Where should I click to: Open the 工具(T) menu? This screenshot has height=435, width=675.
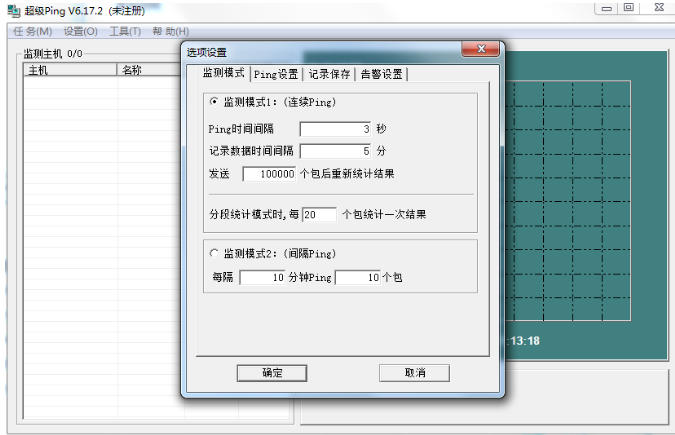click(x=125, y=31)
